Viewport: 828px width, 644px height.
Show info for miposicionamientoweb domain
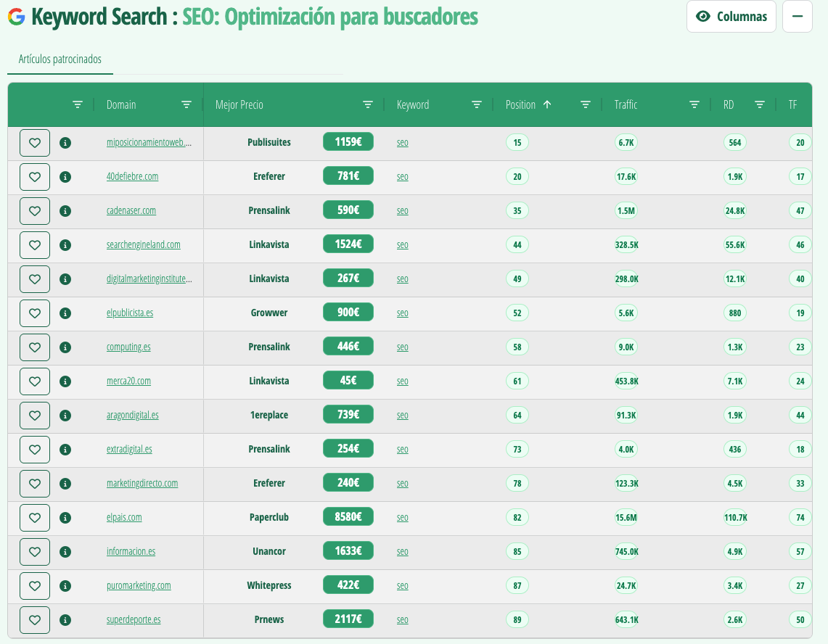[65, 143]
